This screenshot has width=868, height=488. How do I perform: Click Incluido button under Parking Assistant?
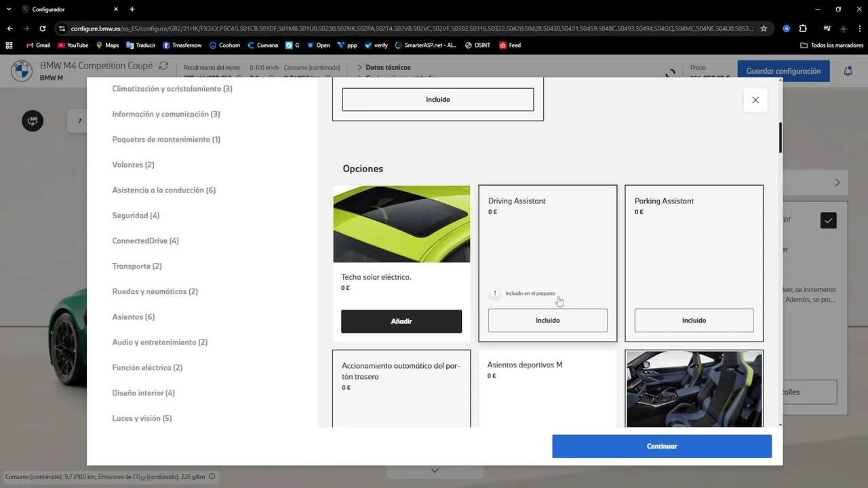694,321
